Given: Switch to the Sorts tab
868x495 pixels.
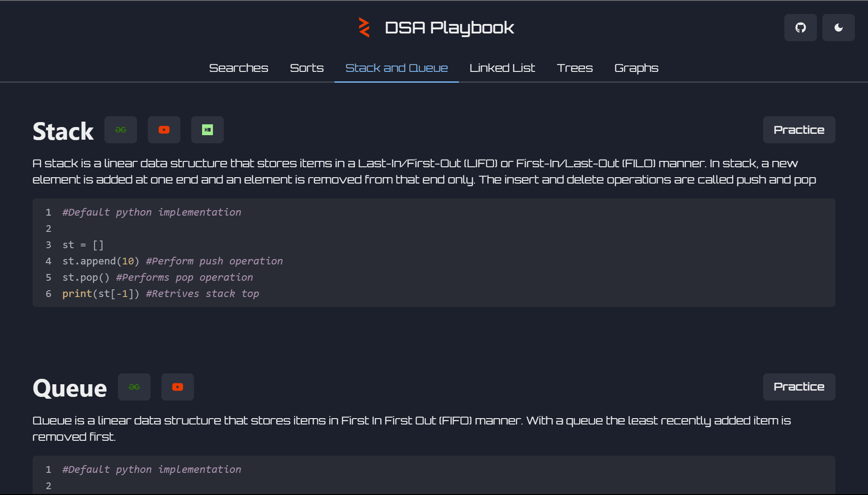Looking at the screenshot, I should click(307, 68).
